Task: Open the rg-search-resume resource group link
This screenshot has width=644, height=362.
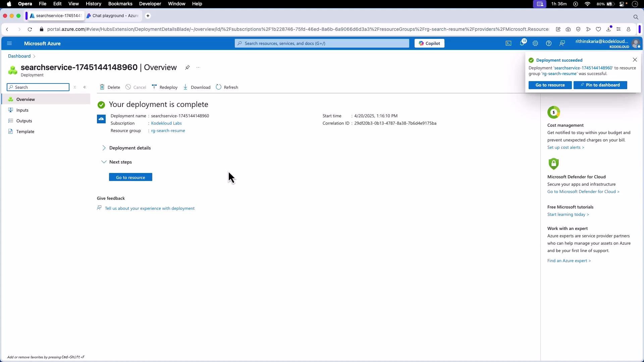Action: tap(168, 131)
